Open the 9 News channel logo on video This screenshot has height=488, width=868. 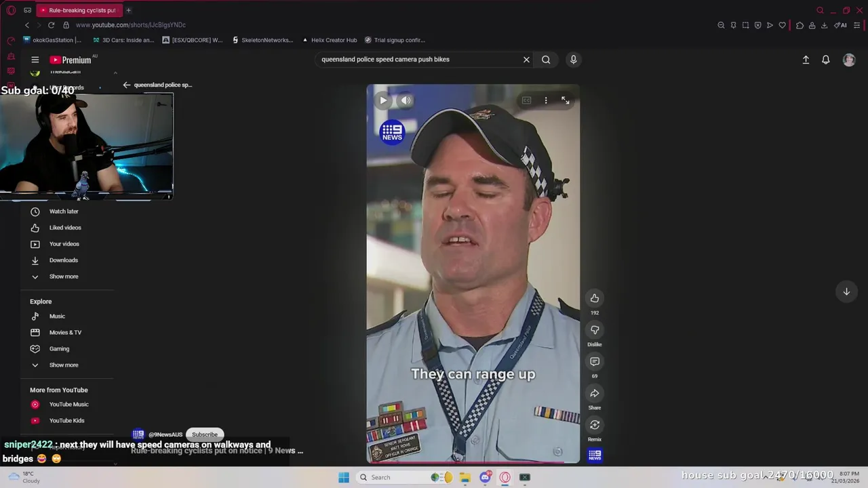(x=392, y=131)
